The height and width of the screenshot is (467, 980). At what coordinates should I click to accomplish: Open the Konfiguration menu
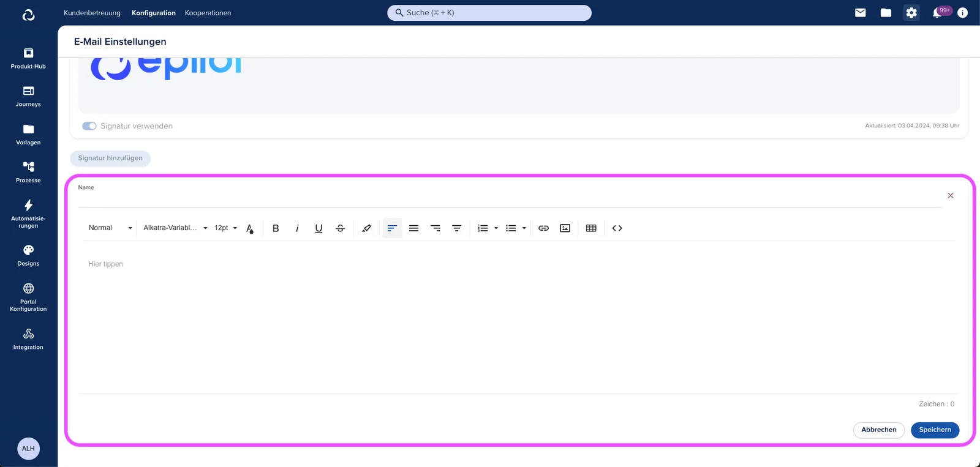(x=154, y=13)
